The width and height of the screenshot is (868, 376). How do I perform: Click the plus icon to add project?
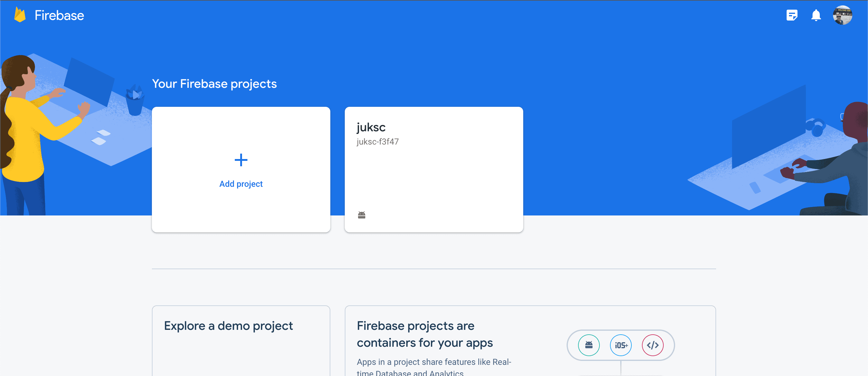click(241, 160)
